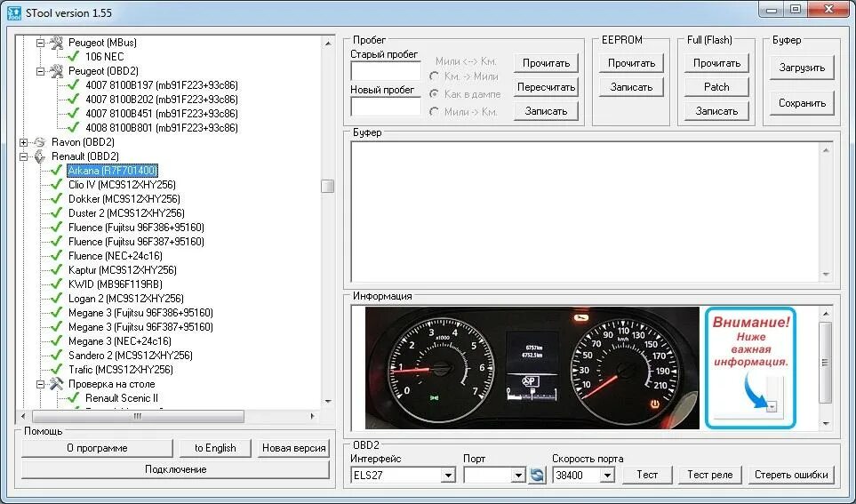The image size is (856, 504).
Task: Collapse the Peugeot (MBus) tree node
Action: coord(40,42)
